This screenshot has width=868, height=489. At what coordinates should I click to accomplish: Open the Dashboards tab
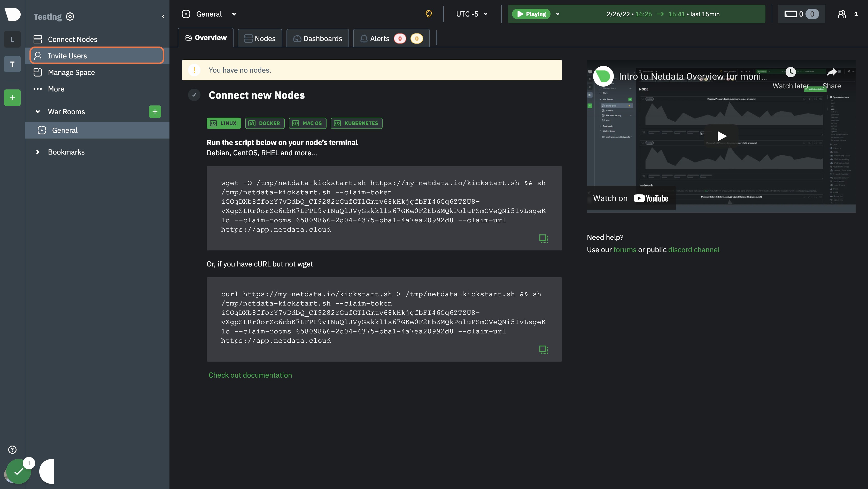point(317,38)
